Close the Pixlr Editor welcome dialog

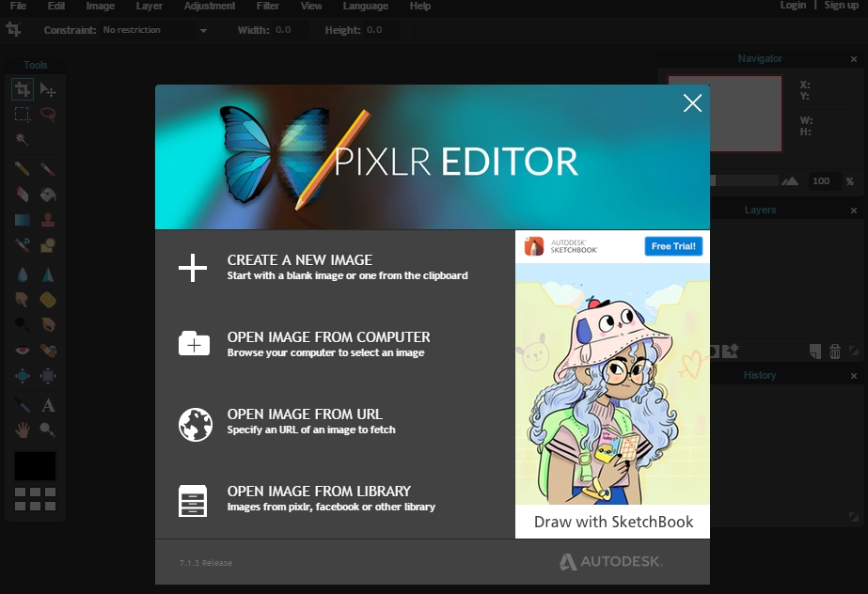click(x=692, y=102)
